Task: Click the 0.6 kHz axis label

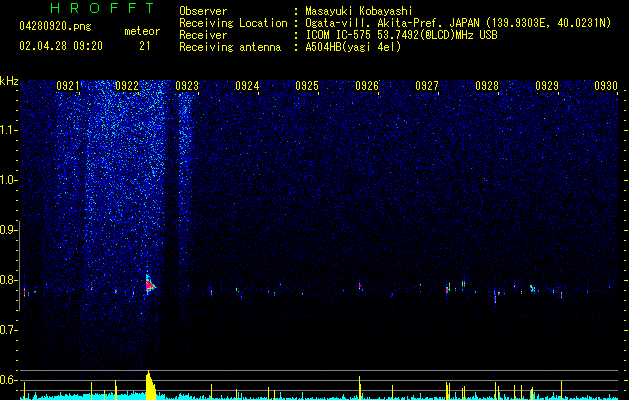Action: (9, 380)
